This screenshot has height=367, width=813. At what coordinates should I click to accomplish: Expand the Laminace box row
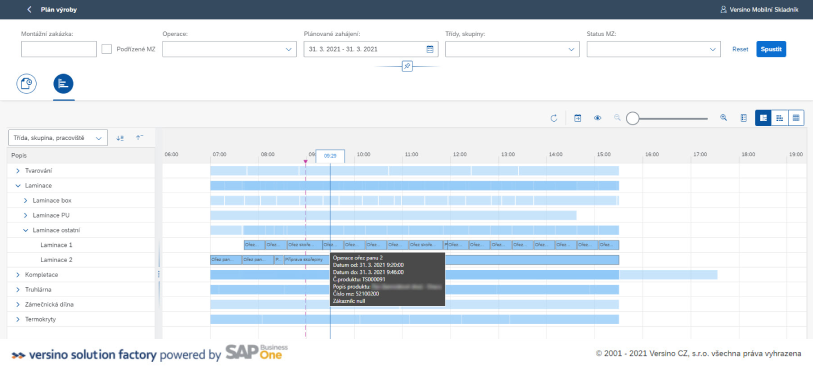[25, 200]
